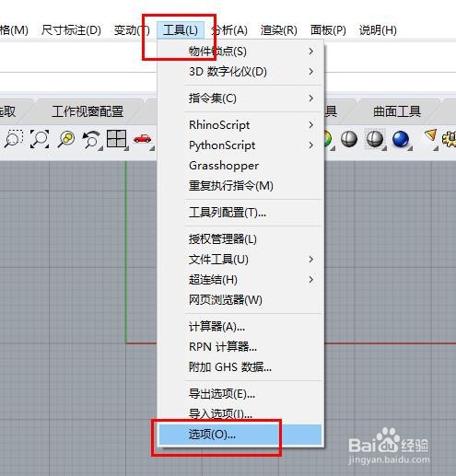Open the 变动(T) menu

point(132,30)
